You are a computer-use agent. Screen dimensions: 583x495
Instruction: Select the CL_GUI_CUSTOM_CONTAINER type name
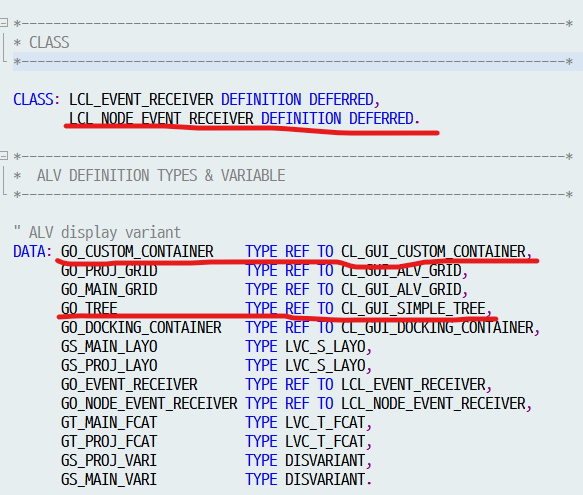tap(434, 252)
